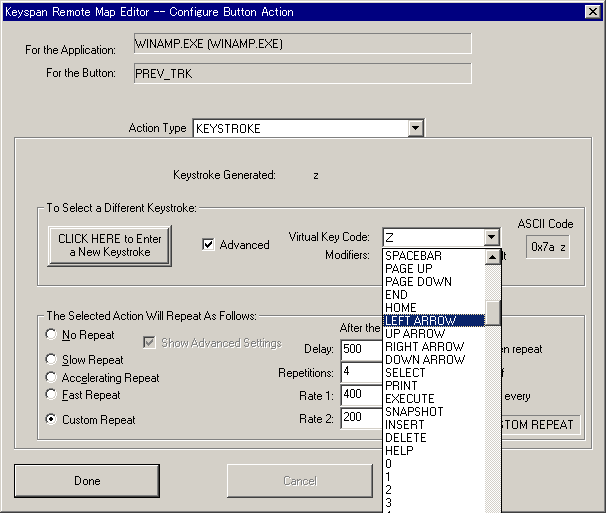
Task: Expand the Virtual Key Code combo box
Action: (490, 237)
